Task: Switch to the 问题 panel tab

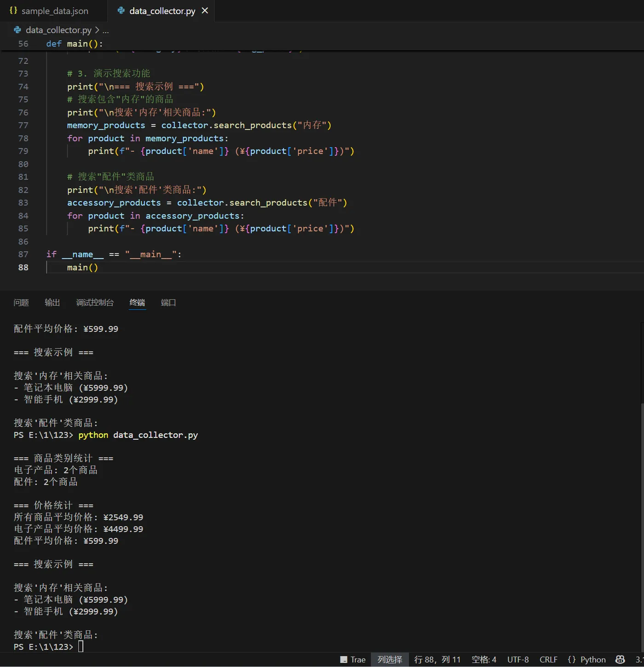Action: tap(21, 302)
